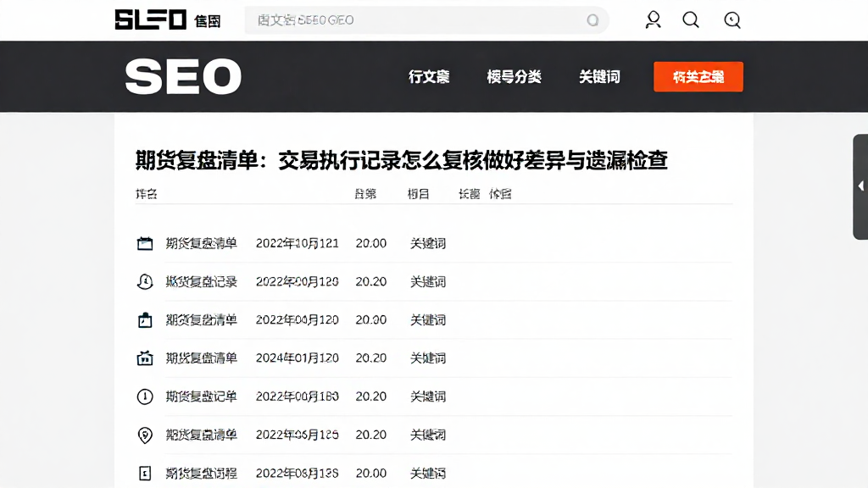This screenshot has height=488, width=868.
Task: Click the 关键词 tag in the 2022年04月 row
Action: [x=428, y=319]
